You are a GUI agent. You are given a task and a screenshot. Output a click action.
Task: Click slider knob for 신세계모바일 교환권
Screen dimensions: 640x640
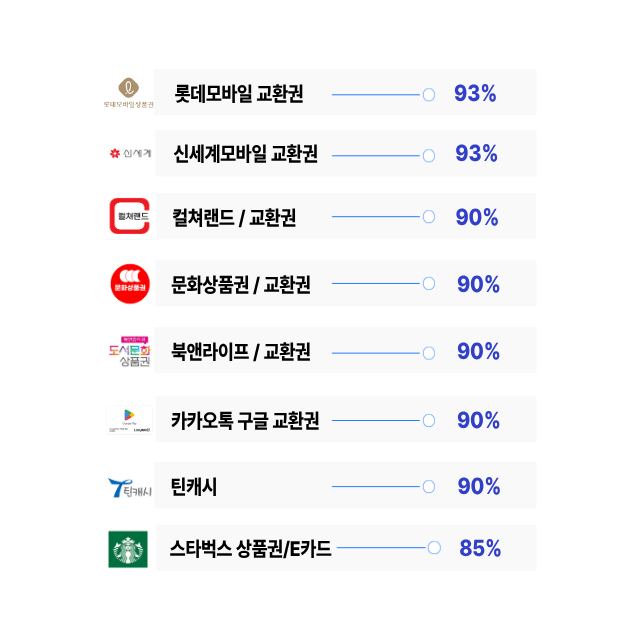click(429, 155)
